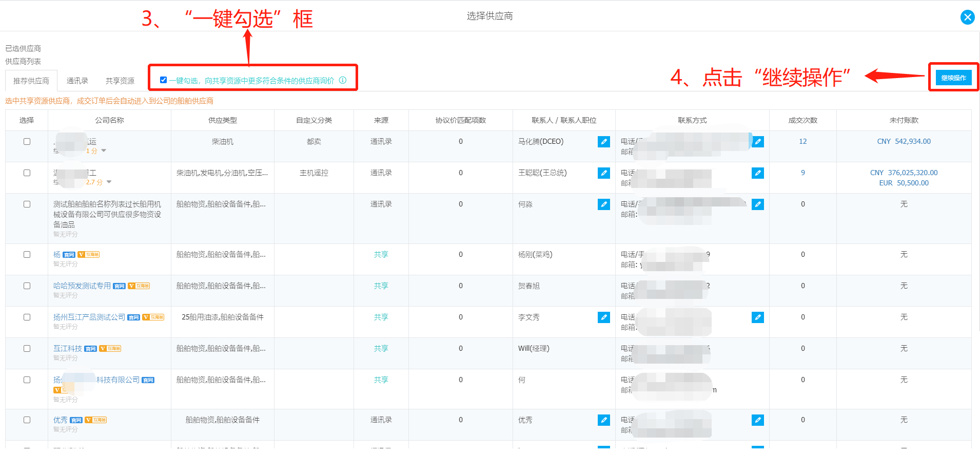Open unpaid amount EUR 50,500.00
The height and width of the screenshot is (472, 980).
coord(904,183)
